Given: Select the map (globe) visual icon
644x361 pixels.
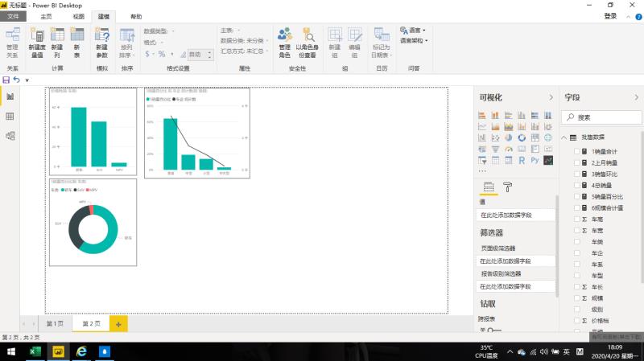Looking at the screenshot, I should tap(548, 137).
